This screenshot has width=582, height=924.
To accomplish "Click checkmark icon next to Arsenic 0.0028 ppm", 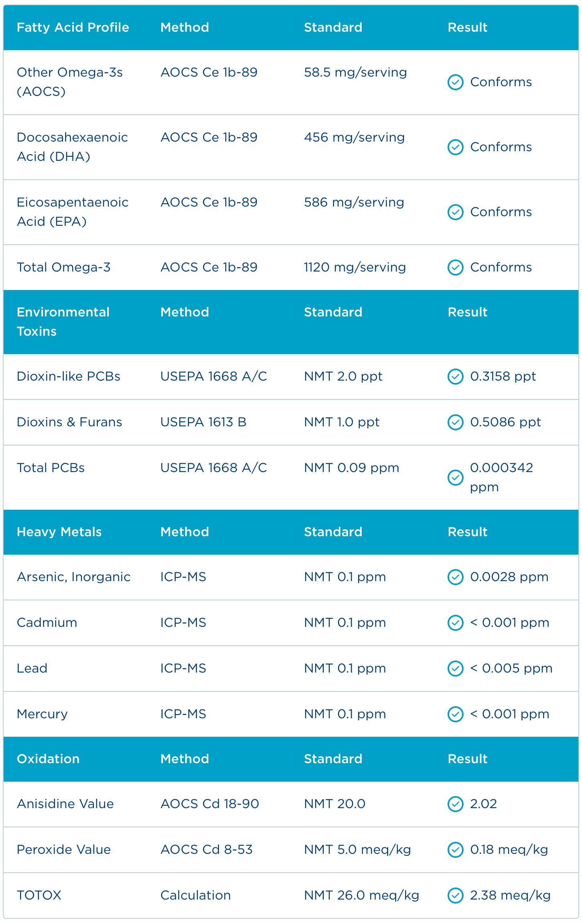I will click(455, 577).
